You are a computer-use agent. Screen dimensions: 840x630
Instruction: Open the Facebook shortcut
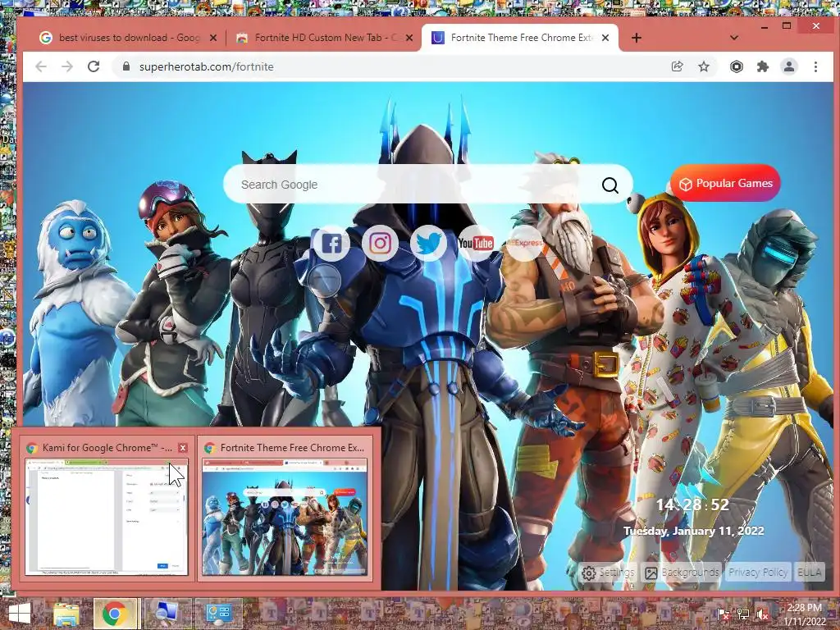point(331,243)
